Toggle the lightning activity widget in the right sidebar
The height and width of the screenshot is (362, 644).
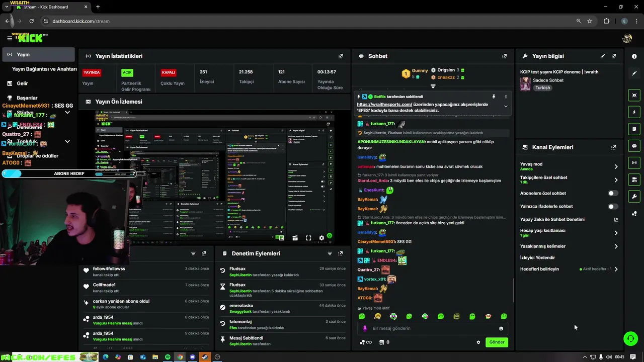point(634,112)
